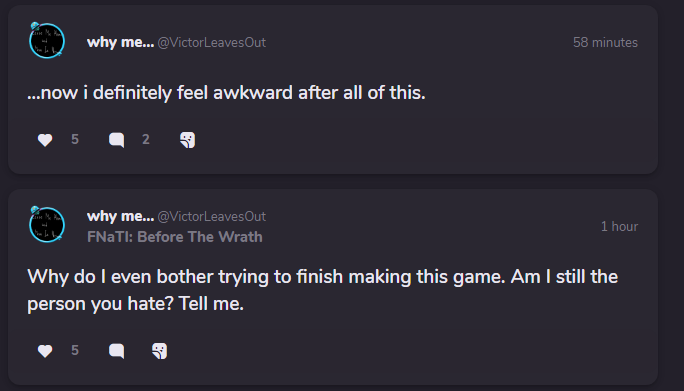Image resolution: width=684 pixels, height=391 pixels.
Task: Click the avatar on the 58 minutes post
Action: click(47, 40)
